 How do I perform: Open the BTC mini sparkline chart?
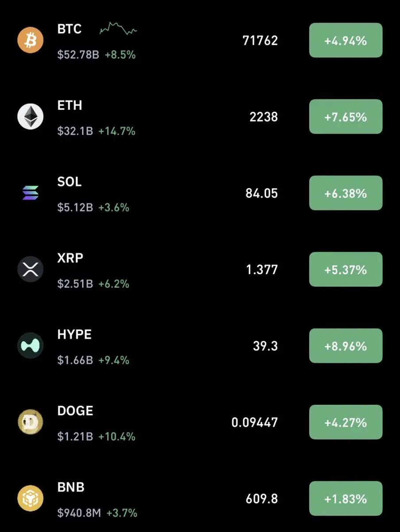point(118,28)
